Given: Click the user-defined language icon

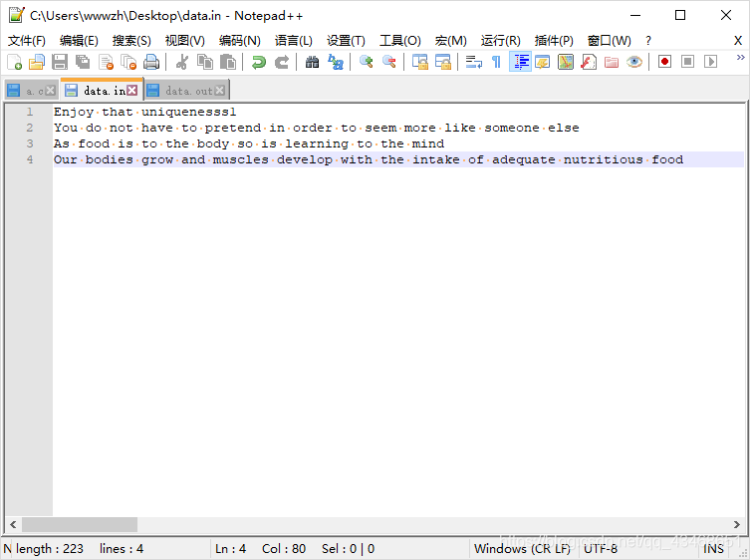Looking at the screenshot, I should 543,62.
